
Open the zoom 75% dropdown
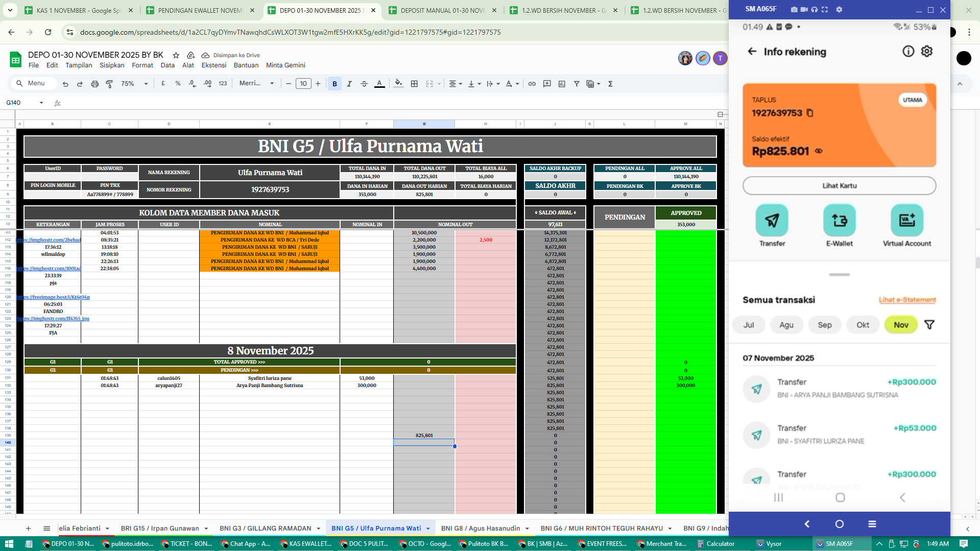pos(134,84)
